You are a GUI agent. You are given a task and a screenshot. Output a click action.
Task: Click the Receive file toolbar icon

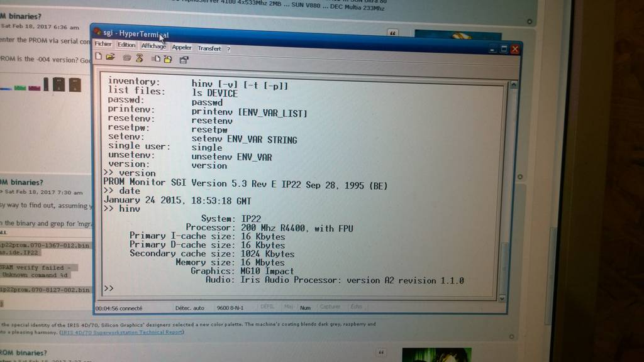point(167,59)
